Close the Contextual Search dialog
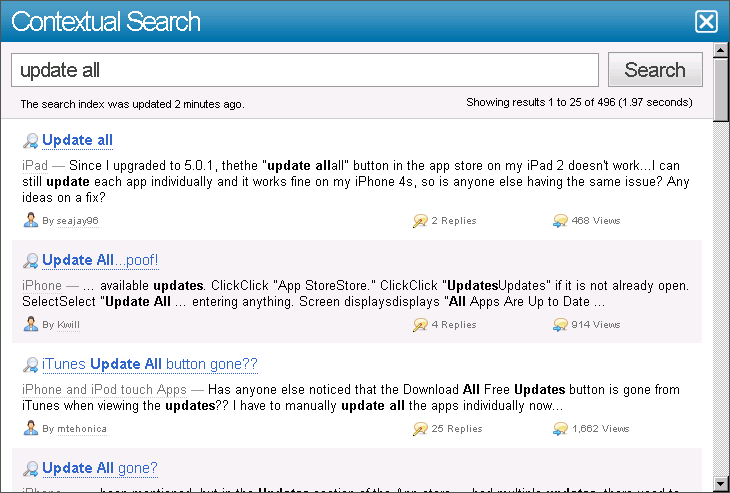Image resolution: width=730 pixels, height=493 pixels. [706, 21]
